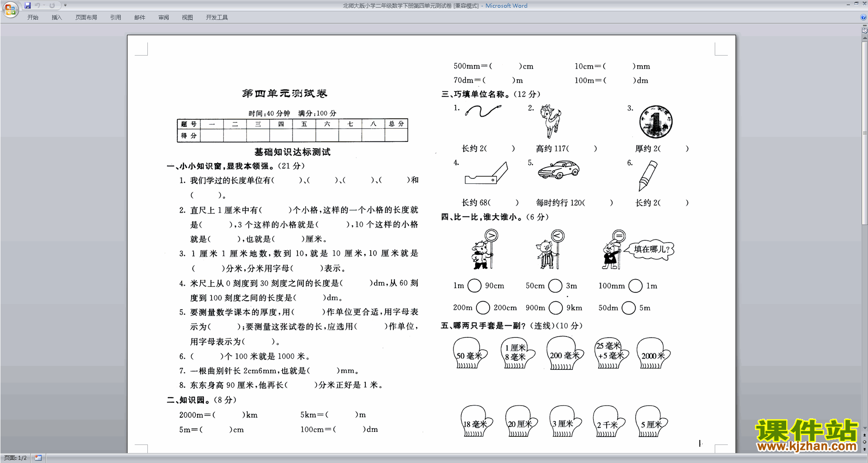Click the circle between 100mm and 1m
This screenshot has height=463, width=868.
pyautogui.click(x=635, y=285)
